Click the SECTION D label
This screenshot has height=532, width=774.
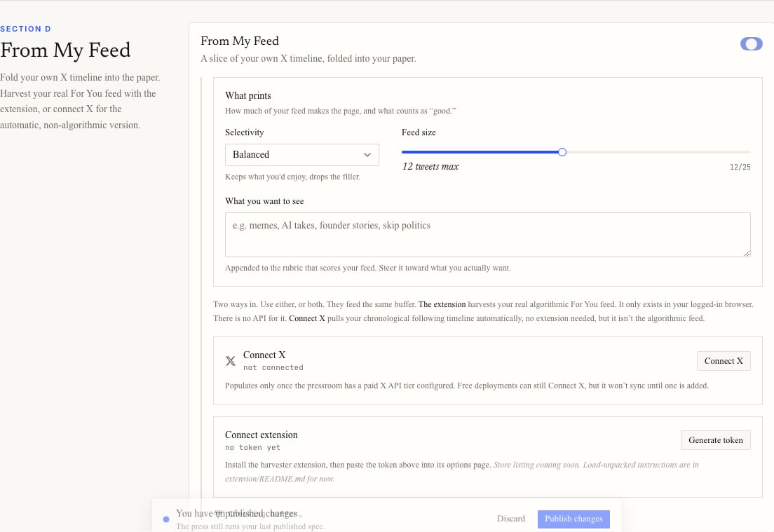pos(25,29)
